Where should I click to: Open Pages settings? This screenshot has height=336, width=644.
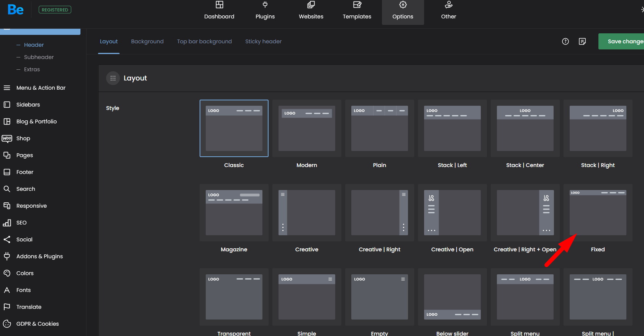(x=25, y=155)
